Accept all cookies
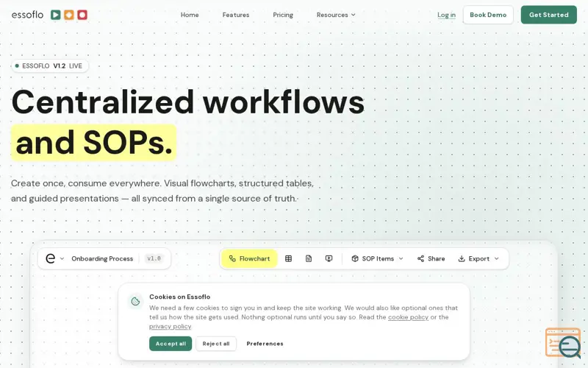Viewport: 588px width, 368px height. (171, 344)
